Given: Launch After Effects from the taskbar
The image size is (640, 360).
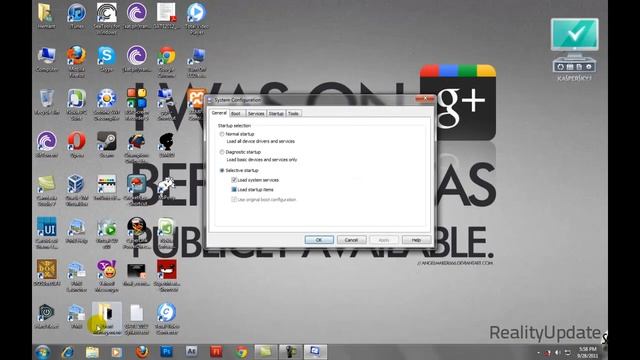Looking at the screenshot, I should [191, 352].
